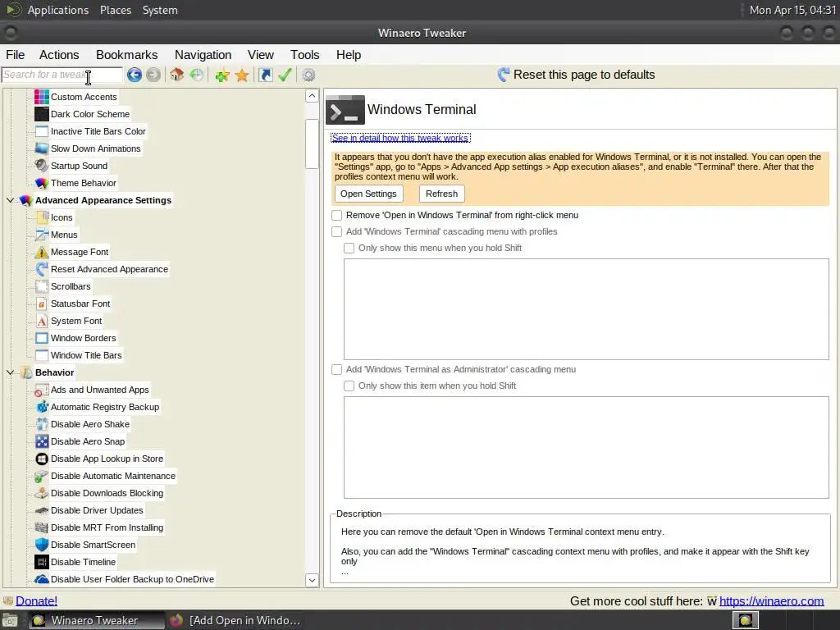Open the View menu
The width and height of the screenshot is (840, 630).
coord(260,55)
